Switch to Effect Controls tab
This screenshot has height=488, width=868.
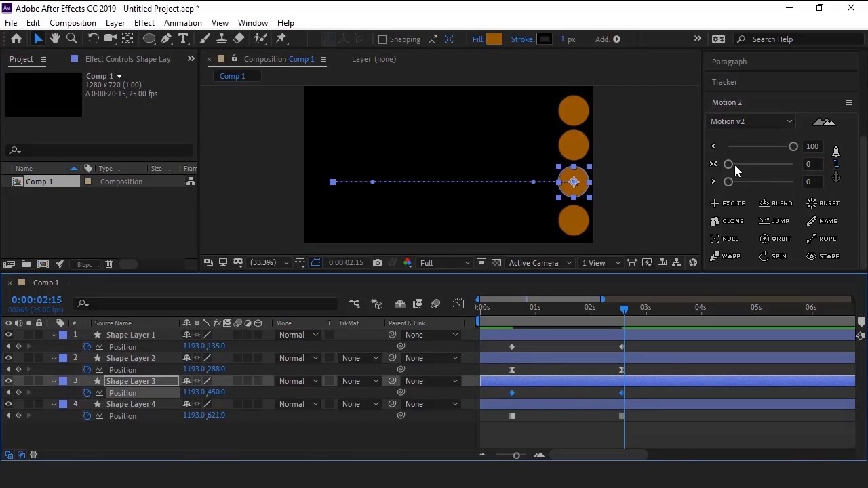point(127,59)
